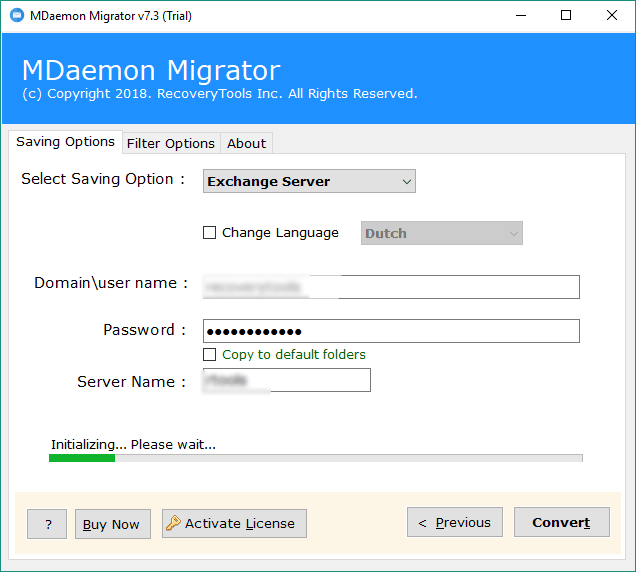Click the 'Initializing... Please wait...' status text
This screenshot has width=636, height=572.
pos(133,444)
